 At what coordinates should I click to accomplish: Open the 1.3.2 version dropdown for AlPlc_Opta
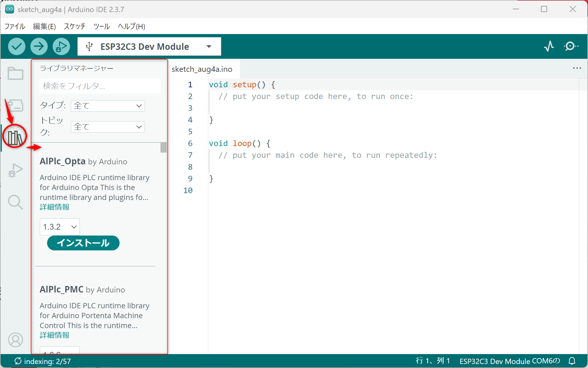(x=60, y=227)
